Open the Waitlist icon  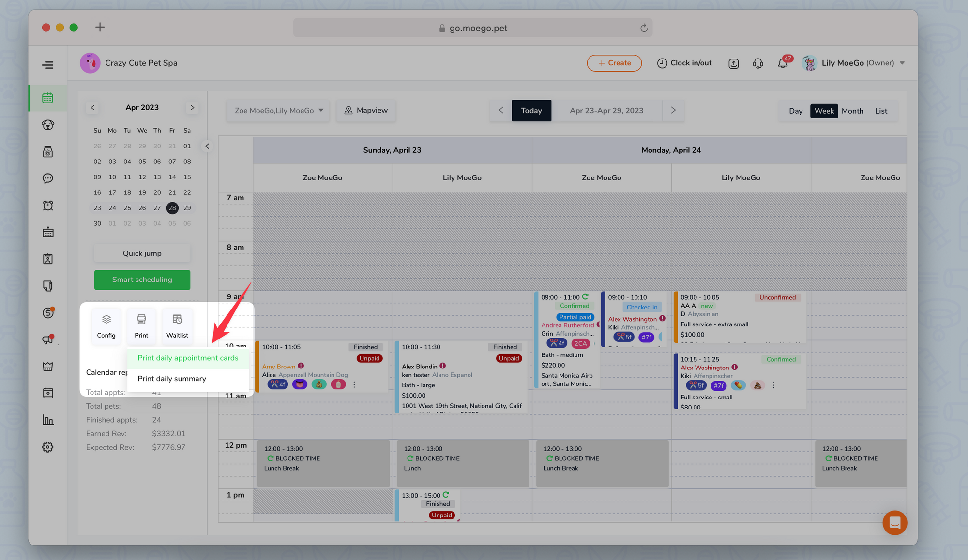[x=177, y=320]
